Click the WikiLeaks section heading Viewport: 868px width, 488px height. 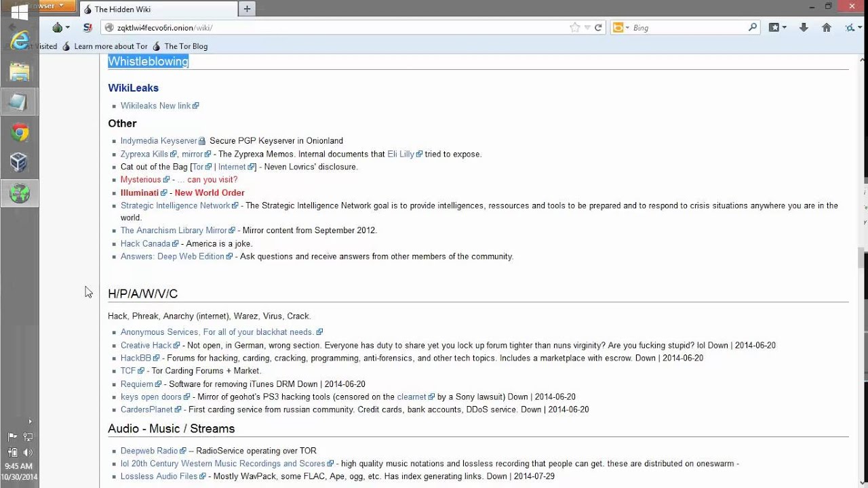point(133,88)
